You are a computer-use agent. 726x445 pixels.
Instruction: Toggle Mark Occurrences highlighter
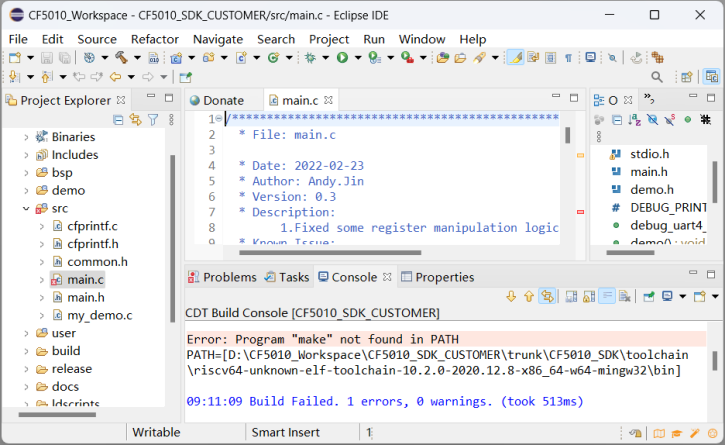[515, 57]
